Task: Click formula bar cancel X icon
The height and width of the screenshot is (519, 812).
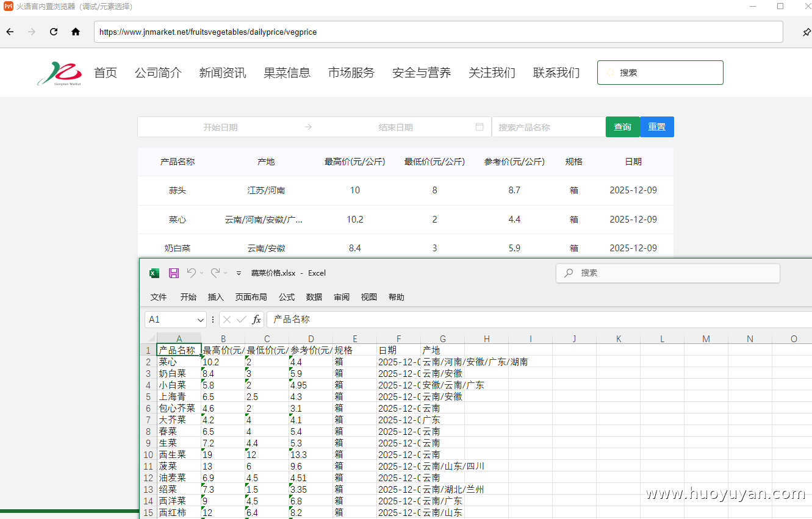Action: tap(227, 320)
